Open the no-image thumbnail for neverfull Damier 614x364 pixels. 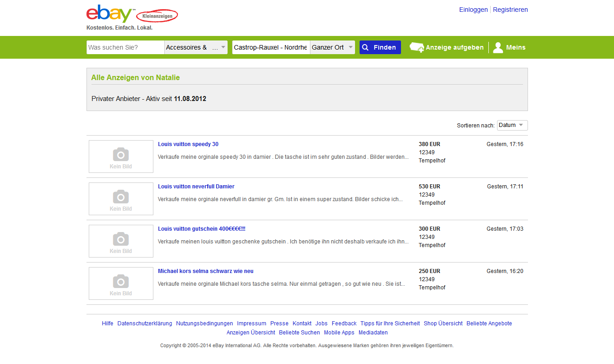(x=121, y=199)
